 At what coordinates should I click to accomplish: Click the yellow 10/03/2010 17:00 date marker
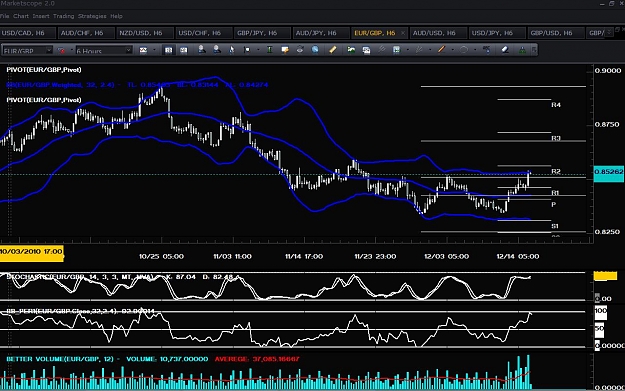31,252
